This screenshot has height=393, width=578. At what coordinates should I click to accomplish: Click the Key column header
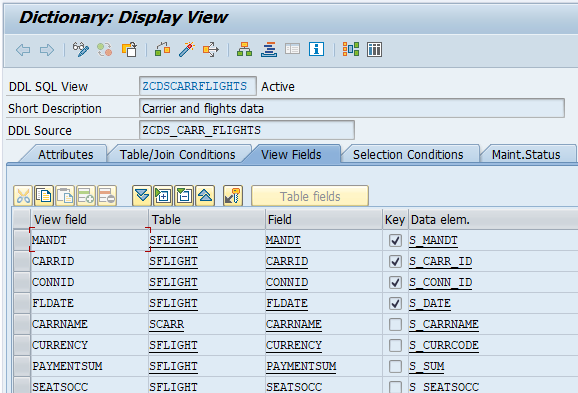(x=395, y=220)
